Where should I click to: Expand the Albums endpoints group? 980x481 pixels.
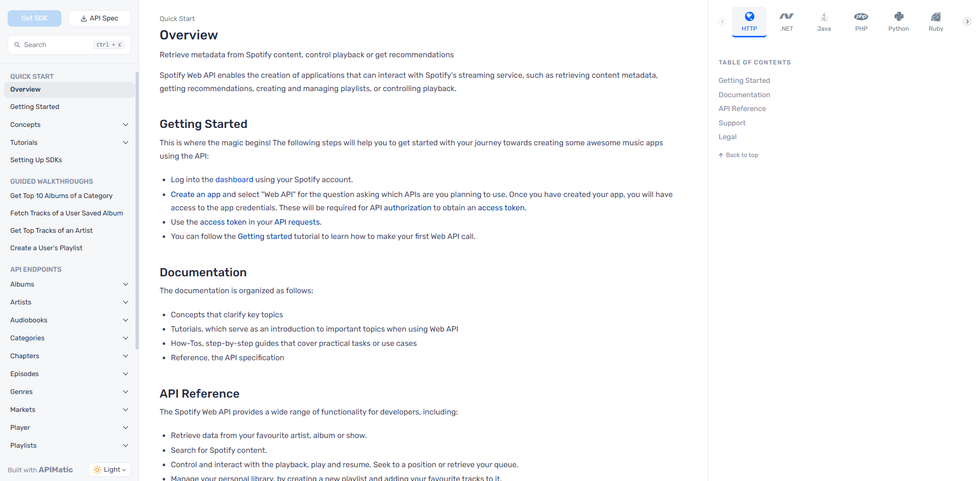70,285
